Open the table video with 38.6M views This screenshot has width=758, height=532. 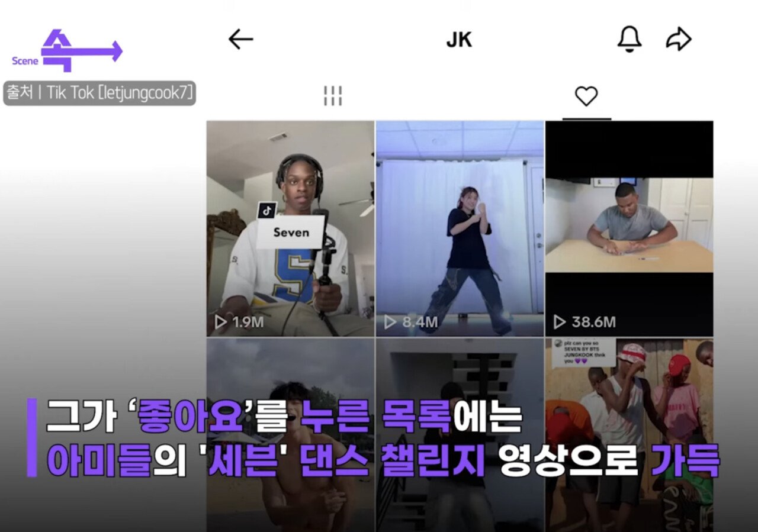[x=629, y=228]
